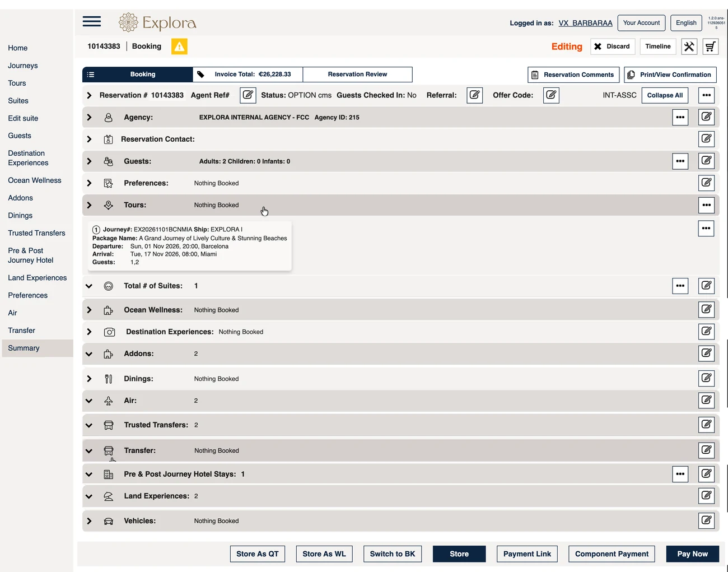This screenshot has width=728, height=572.
Task: Expand the Agency section
Action: [x=89, y=118]
